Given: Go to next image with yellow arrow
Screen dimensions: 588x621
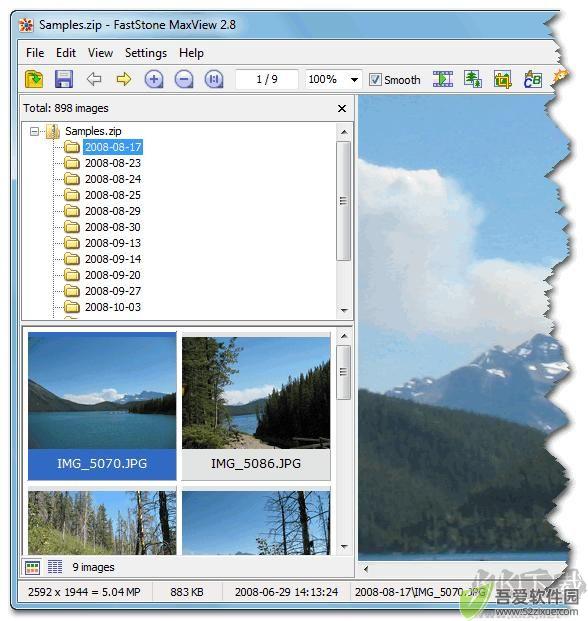Looking at the screenshot, I should [x=124, y=79].
